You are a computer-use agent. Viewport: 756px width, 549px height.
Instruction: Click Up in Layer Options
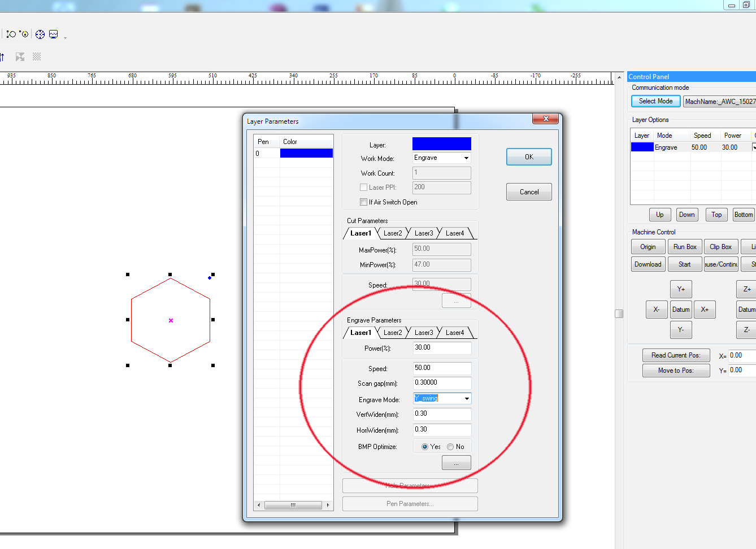(660, 215)
